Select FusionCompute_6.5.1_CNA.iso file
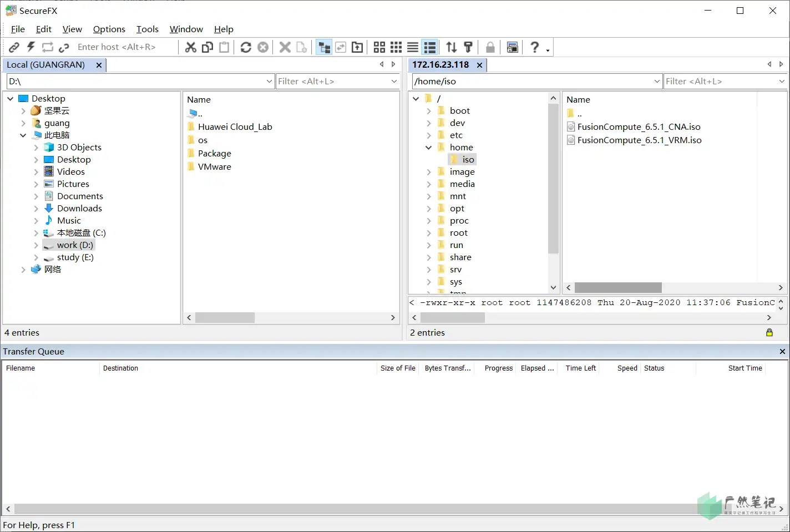 [x=639, y=127]
